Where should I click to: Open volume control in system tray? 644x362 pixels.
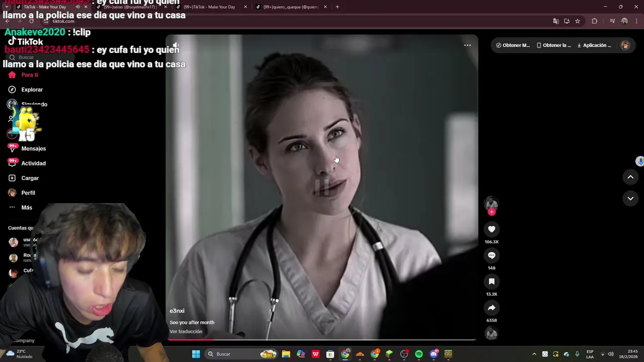pyautogui.click(x=610, y=354)
